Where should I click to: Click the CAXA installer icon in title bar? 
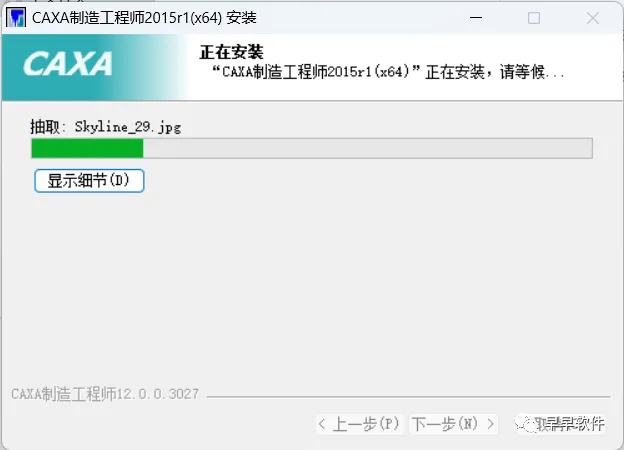(x=16, y=18)
